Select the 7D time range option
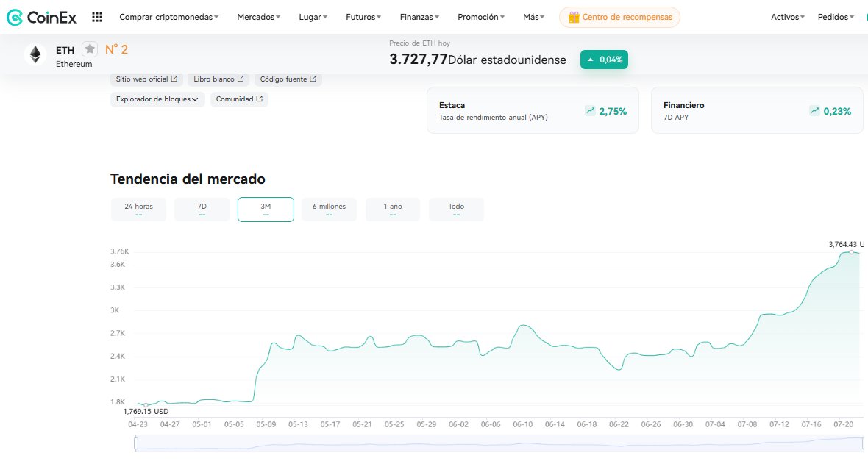Screen dimensions: 868x461 coord(202,209)
